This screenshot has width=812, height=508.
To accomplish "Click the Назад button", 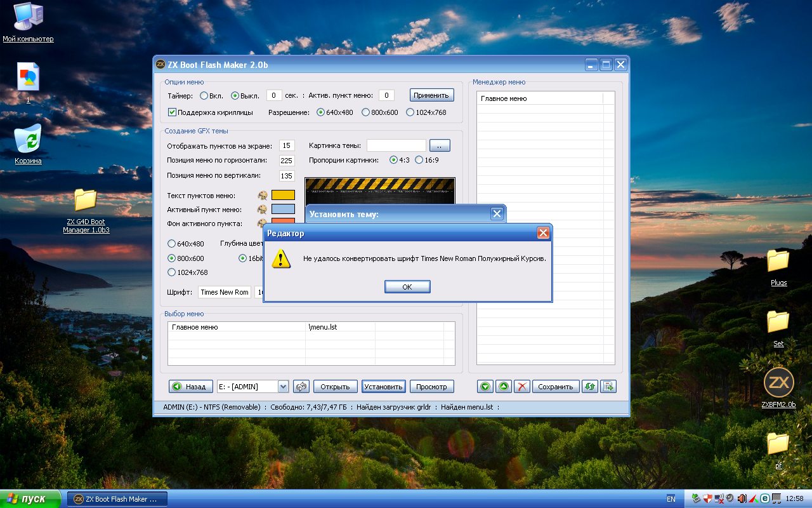I will point(191,386).
